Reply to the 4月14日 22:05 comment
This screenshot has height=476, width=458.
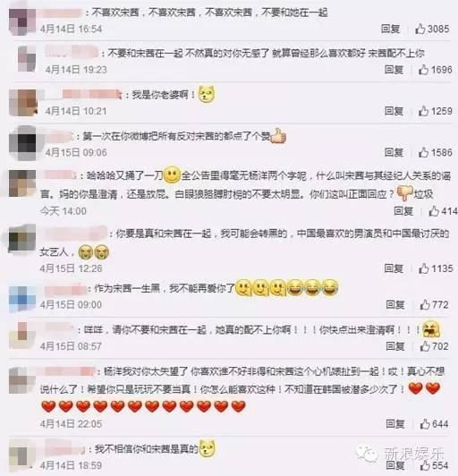(x=395, y=424)
